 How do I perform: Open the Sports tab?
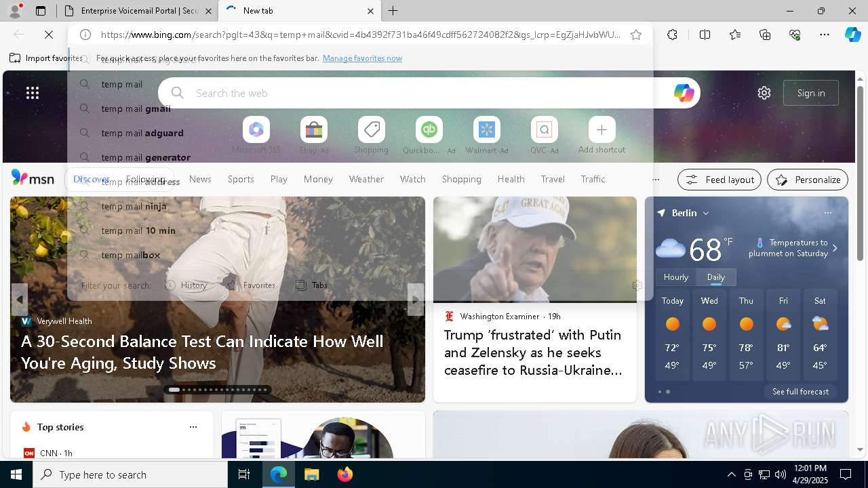point(241,179)
